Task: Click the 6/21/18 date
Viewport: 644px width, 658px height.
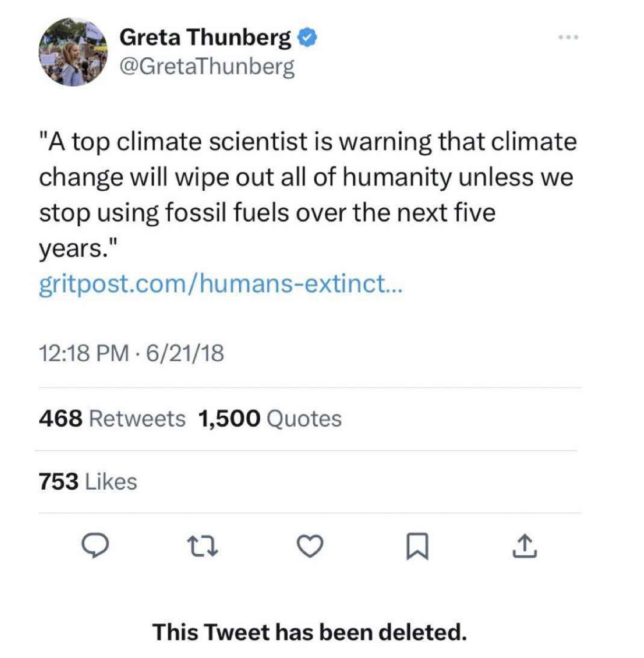Action: [x=184, y=353]
